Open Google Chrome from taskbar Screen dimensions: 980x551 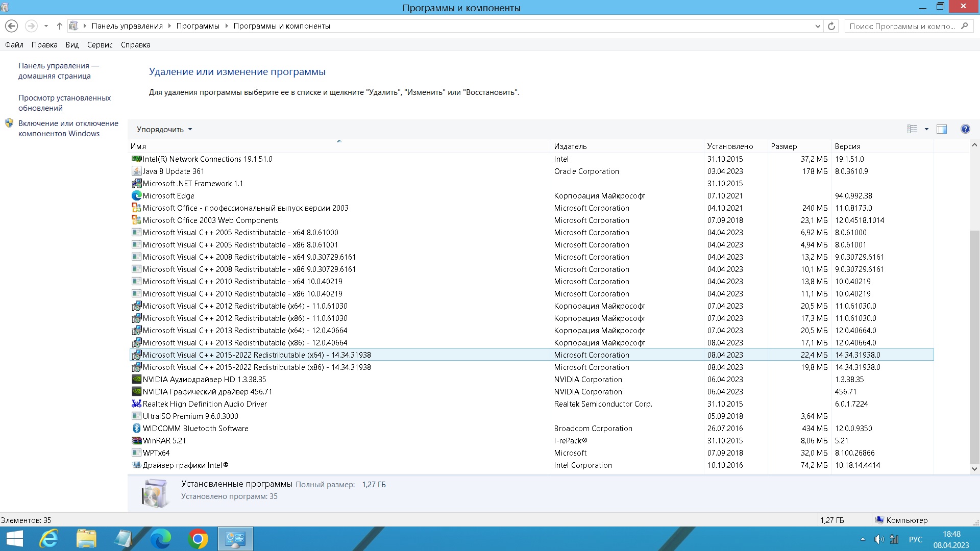click(x=198, y=539)
